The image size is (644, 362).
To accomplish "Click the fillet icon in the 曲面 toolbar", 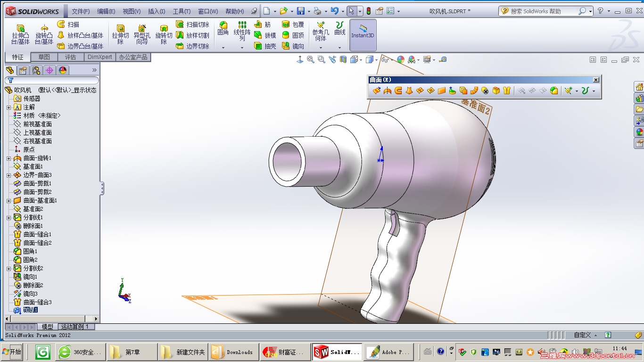I will click(x=554, y=90).
